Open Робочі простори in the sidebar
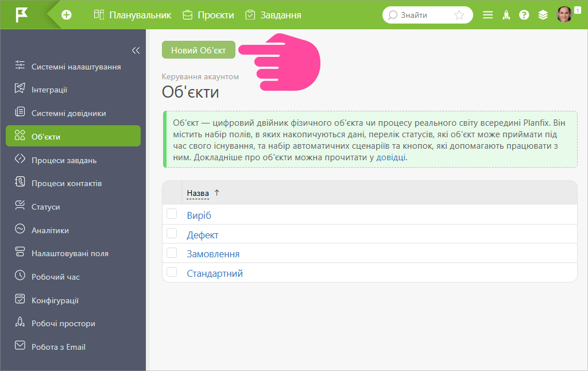Screen dimensions: 588x371 [x=63, y=324]
